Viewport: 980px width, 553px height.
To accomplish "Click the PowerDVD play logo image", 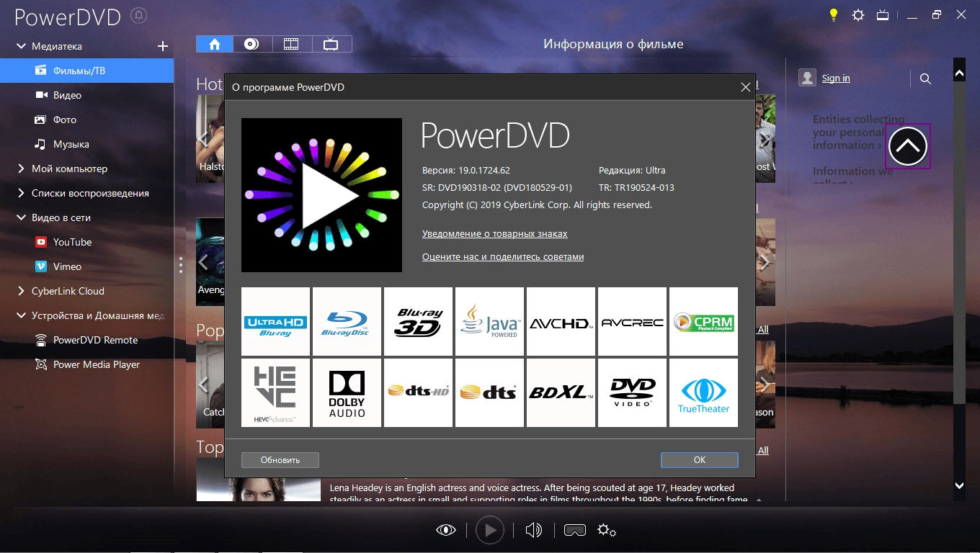I will [321, 195].
